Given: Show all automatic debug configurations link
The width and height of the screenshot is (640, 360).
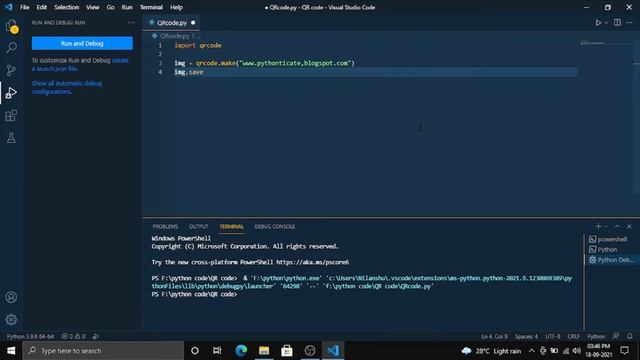Looking at the screenshot, I should coord(67,87).
